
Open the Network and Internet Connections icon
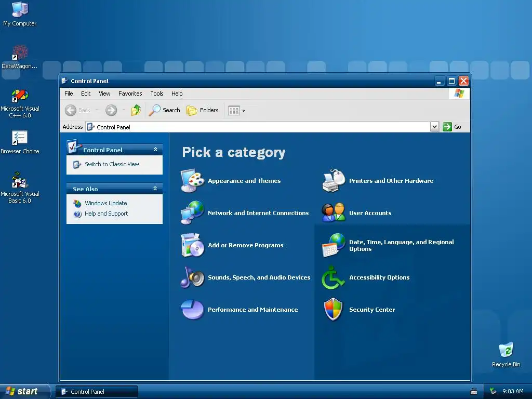[192, 212]
